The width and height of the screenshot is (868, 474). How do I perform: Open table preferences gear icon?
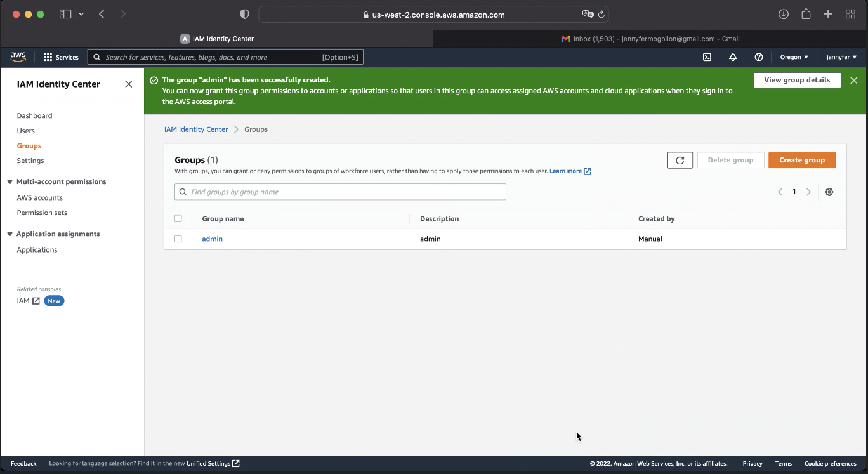click(x=829, y=192)
